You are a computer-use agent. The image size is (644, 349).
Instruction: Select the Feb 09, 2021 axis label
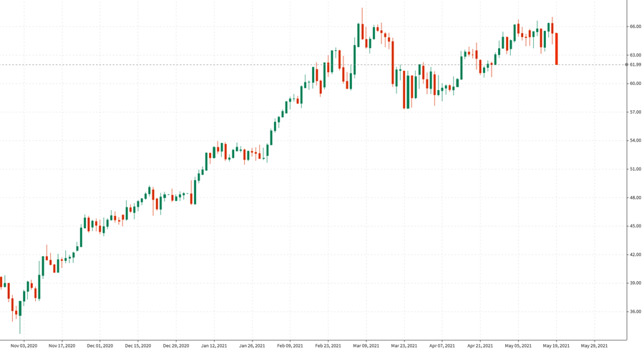click(x=290, y=345)
